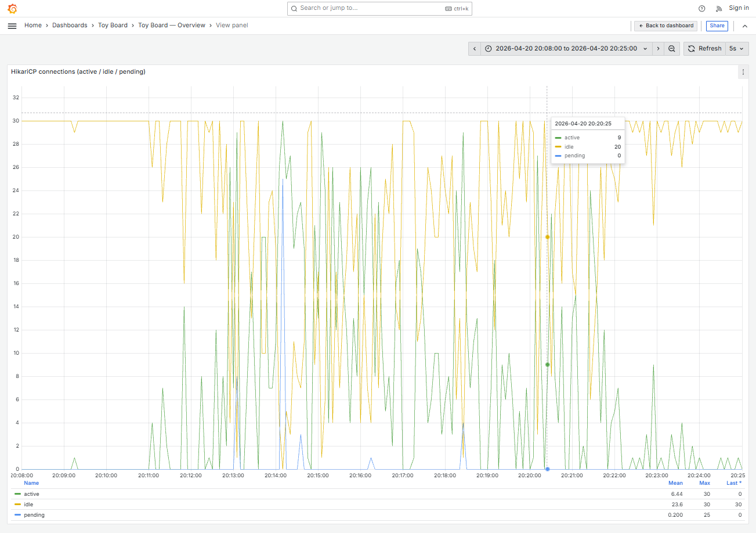The width and height of the screenshot is (756, 533).
Task: Click the Grafana logo icon
Action: click(12, 9)
